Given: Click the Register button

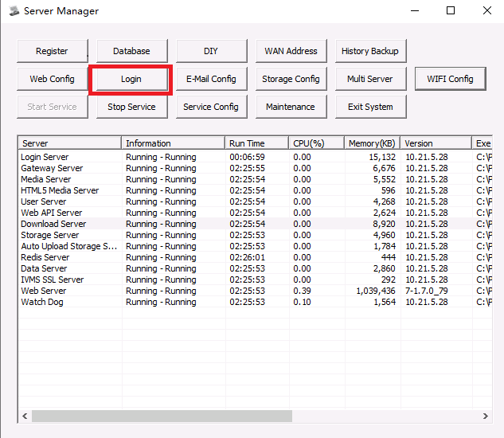Looking at the screenshot, I should coord(52,51).
